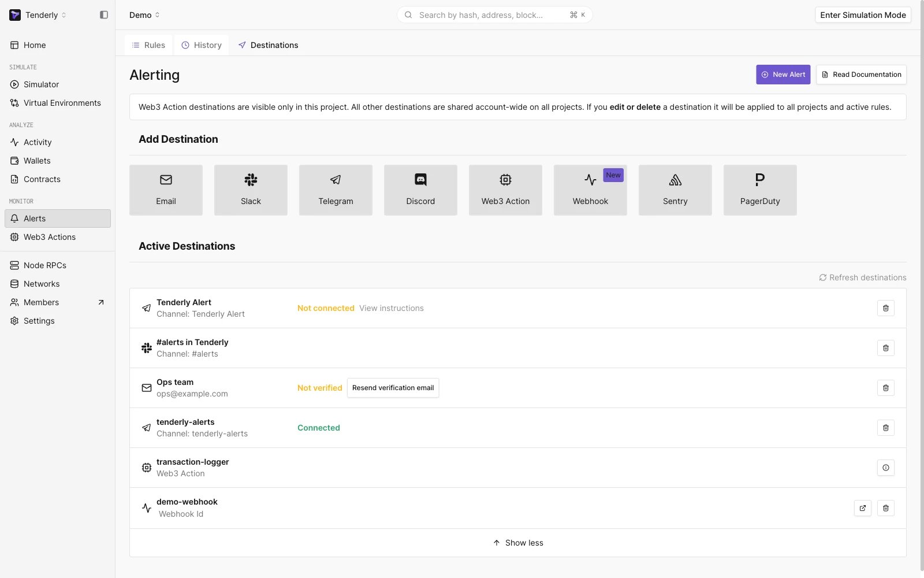Focus the hash and address search field
This screenshot has height=578, width=924.
tap(494, 15)
